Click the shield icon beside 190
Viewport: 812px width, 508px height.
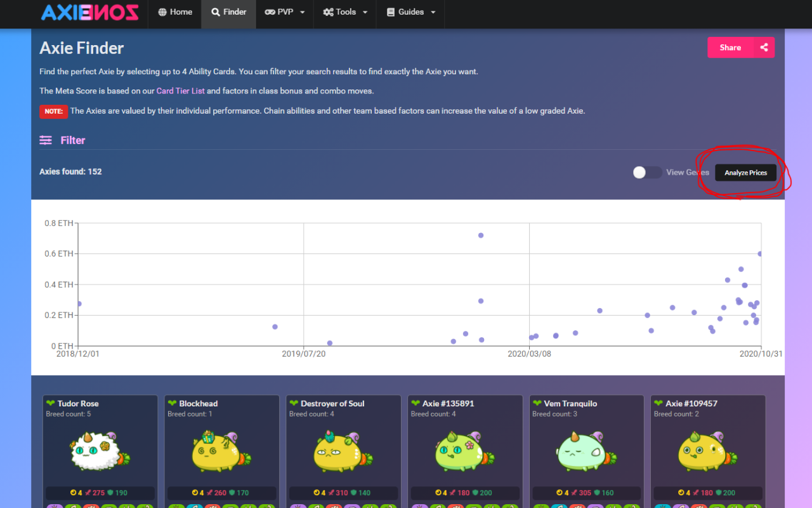click(x=110, y=493)
